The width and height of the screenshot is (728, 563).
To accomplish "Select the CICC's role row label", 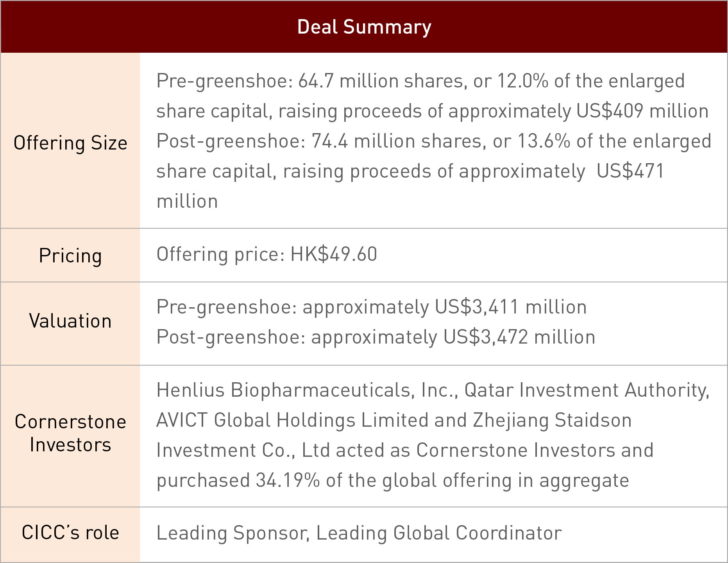I will tap(70, 533).
